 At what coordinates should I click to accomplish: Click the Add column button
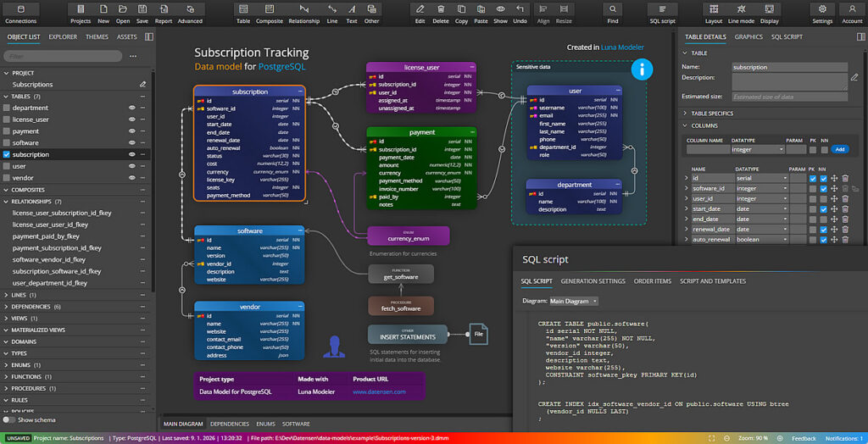(839, 149)
